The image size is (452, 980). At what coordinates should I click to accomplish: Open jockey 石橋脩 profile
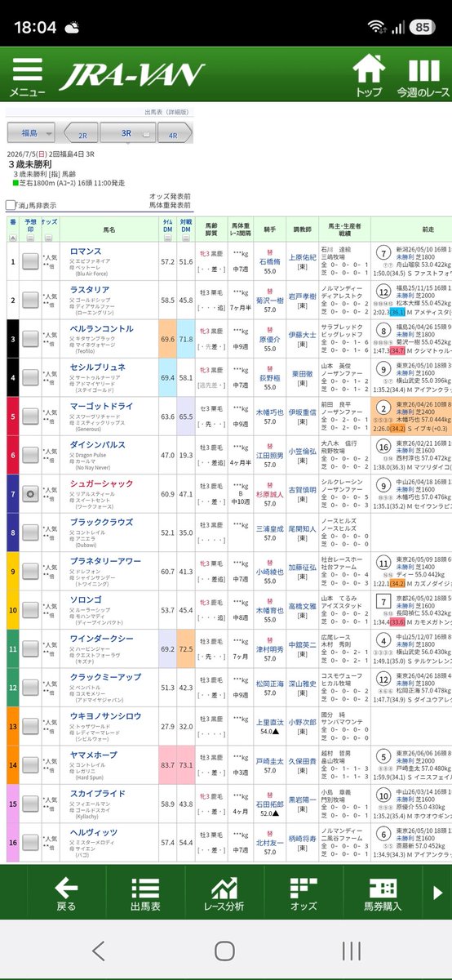tap(269, 263)
